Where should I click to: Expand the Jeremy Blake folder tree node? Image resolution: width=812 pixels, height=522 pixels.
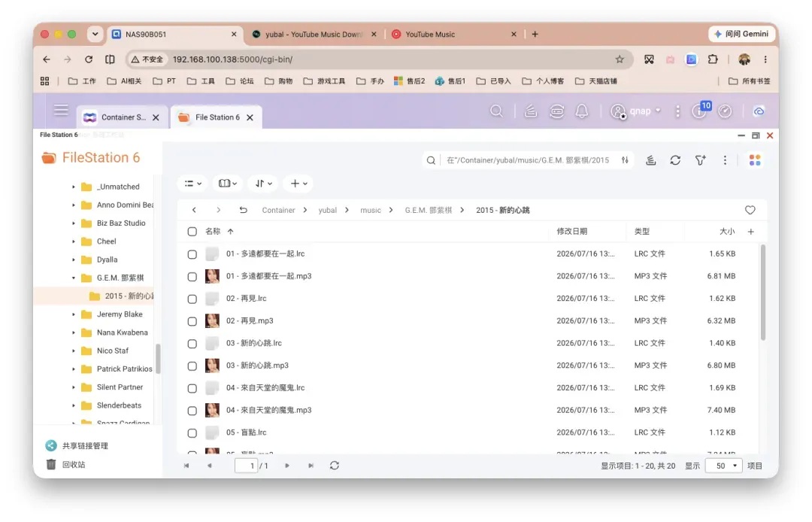tap(74, 314)
